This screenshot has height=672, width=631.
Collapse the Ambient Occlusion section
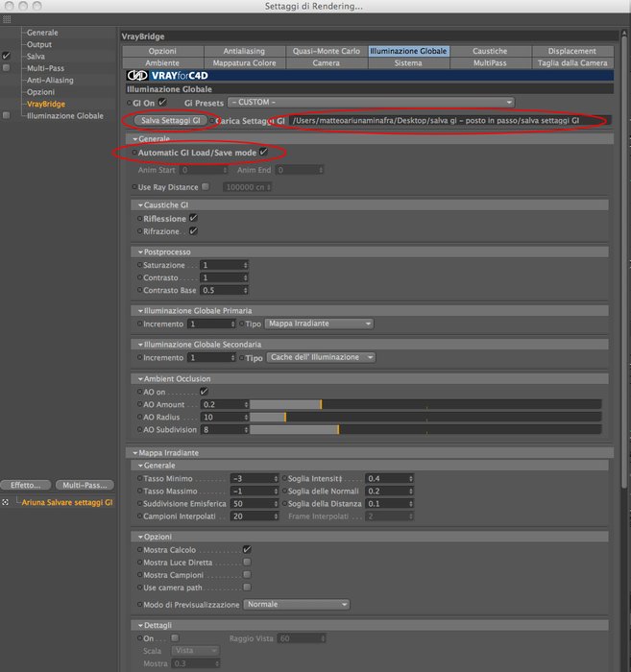point(140,379)
